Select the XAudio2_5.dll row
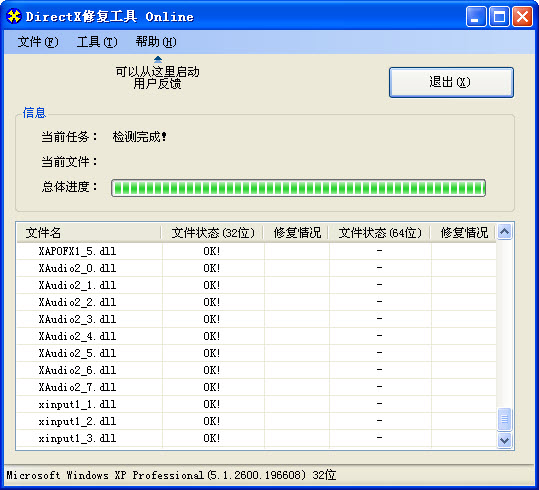539x490 pixels. [256, 353]
